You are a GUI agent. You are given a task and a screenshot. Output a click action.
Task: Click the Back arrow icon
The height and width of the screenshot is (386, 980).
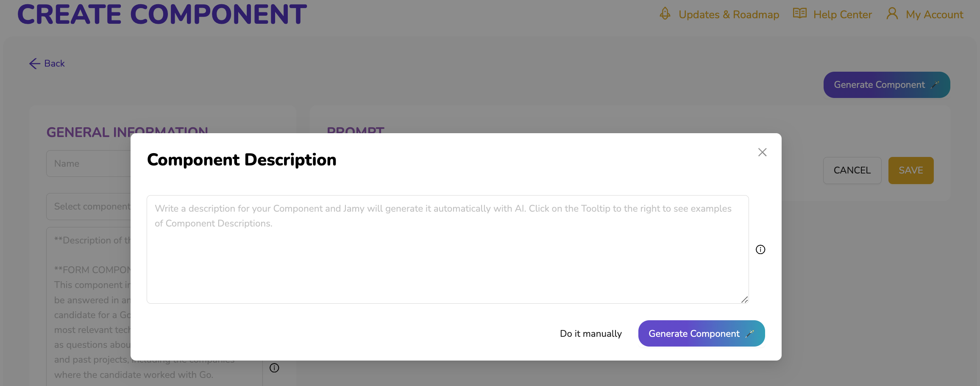point(35,64)
